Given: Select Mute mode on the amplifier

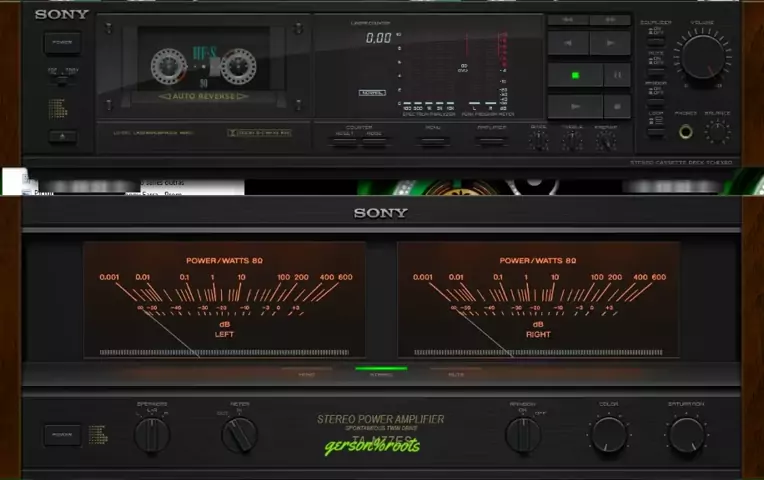Looking at the screenshot, I should tap(456, 372).
